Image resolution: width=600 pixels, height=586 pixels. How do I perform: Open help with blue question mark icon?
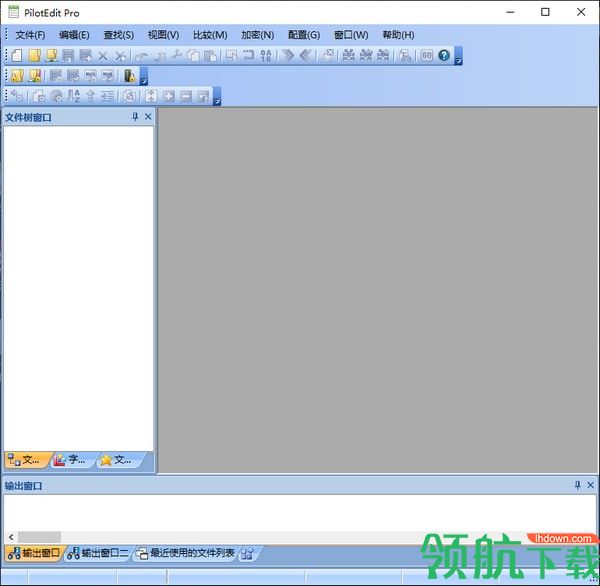(444, 56)
